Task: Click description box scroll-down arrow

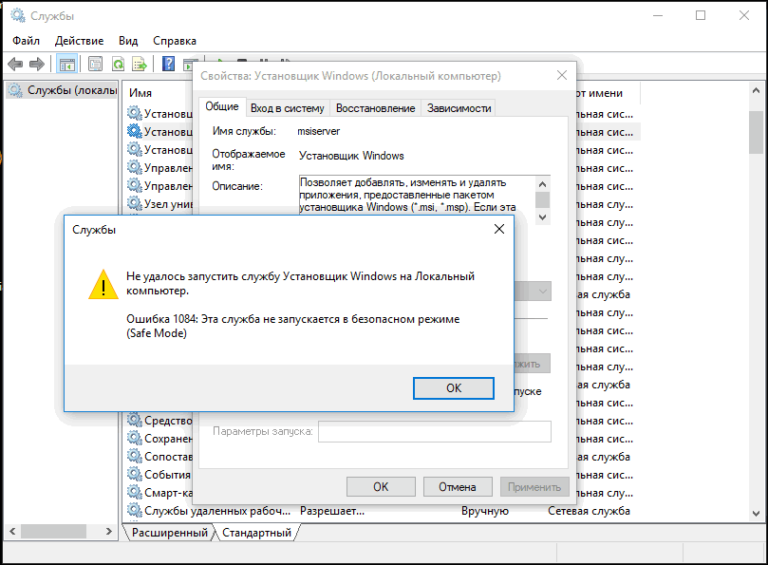Action: coord(542,217)
